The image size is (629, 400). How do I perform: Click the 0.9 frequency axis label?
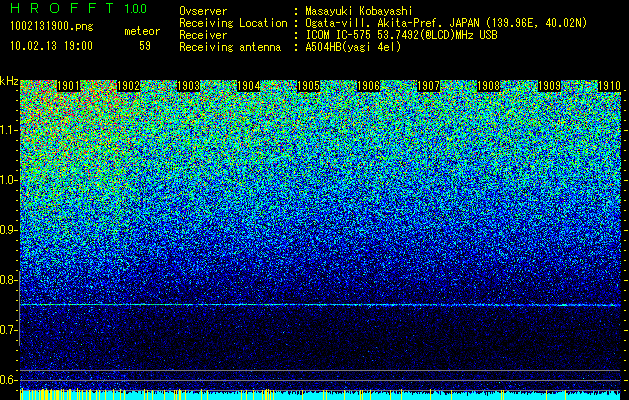(x=8, y=230)
